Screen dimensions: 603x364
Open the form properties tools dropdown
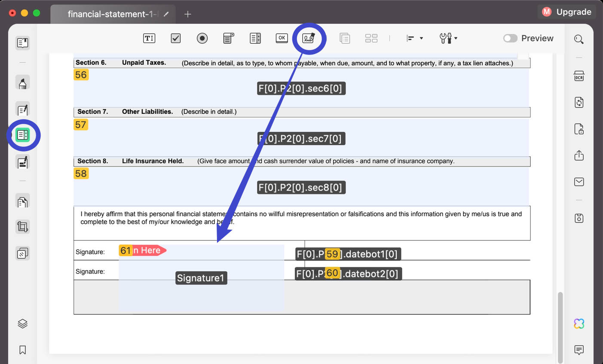[x=447, y=38]
